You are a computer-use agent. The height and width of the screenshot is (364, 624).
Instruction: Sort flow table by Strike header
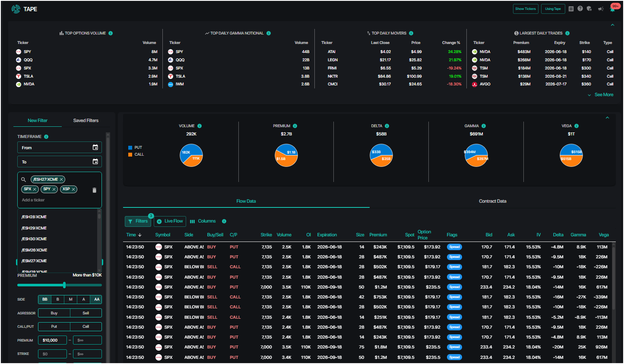(266, 235)
